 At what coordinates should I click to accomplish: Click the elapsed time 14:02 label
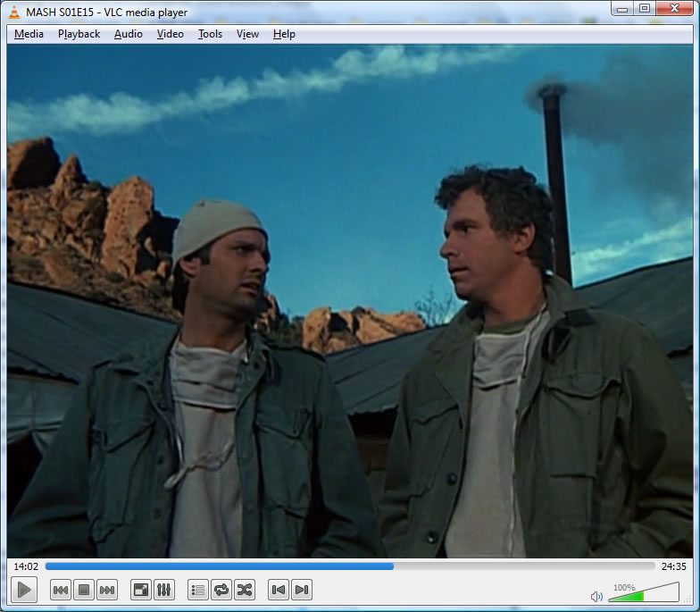pyautogui.click(x=25, y=566)
